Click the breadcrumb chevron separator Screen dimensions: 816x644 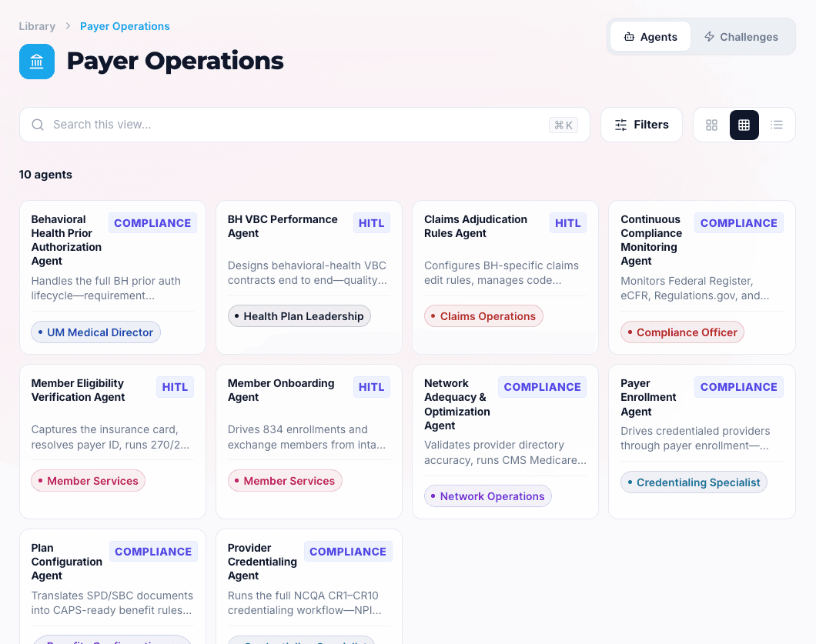coord(68,26)
